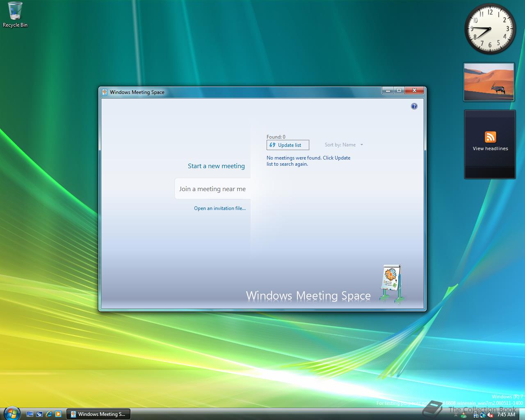
Task: Launch Internet Explorer from quick launch
Action: coord(49,414)
